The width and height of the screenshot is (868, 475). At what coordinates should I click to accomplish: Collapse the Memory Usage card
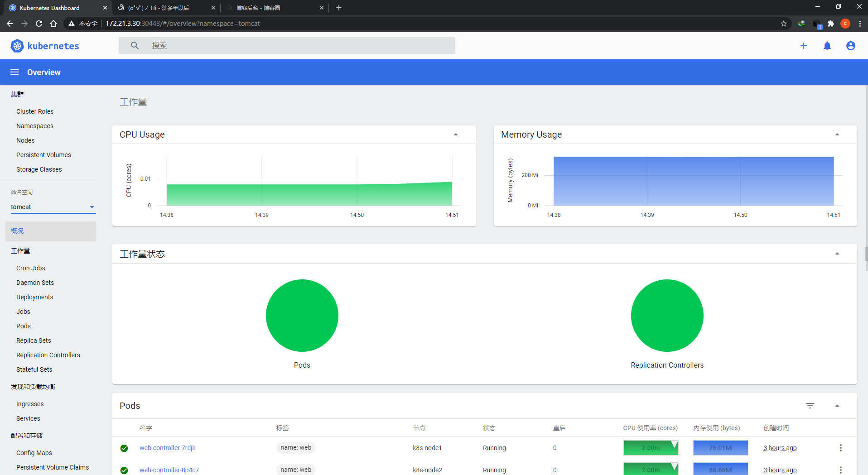tap(837, 134)
